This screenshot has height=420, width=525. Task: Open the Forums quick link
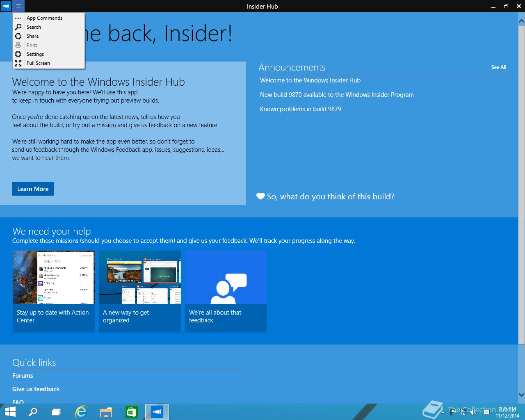pos(23,376)
